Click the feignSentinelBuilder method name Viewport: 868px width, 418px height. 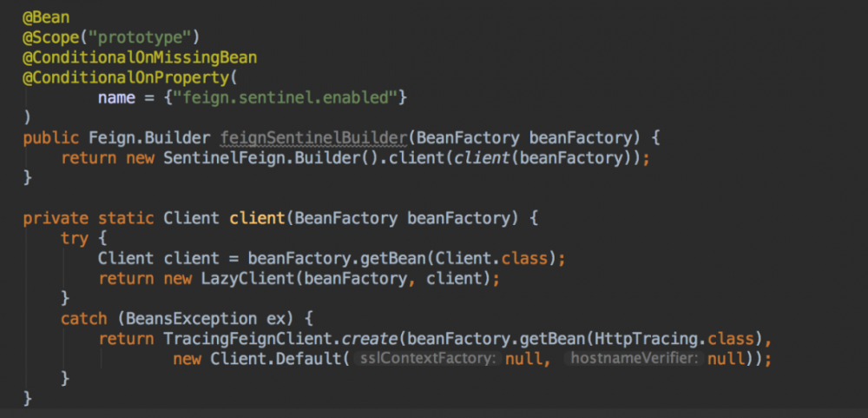[314, 138]
